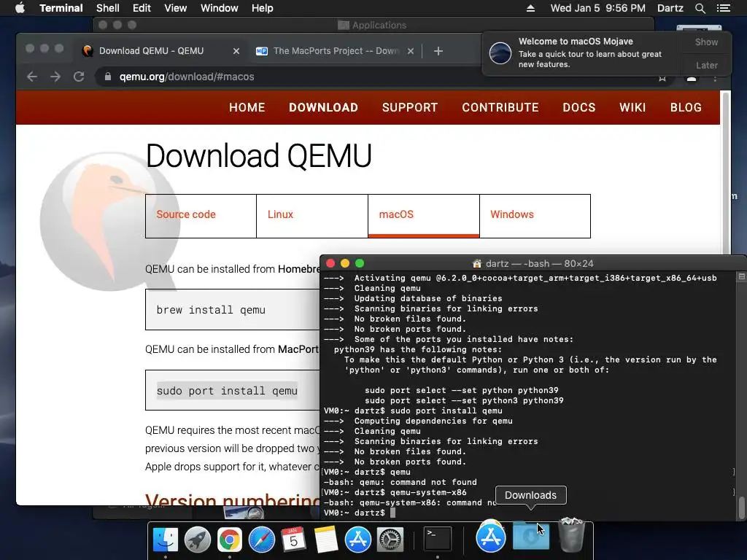Reload the QEMU download page
The width and height of the screenshot is (747, 560).
(x=79, y=77)
